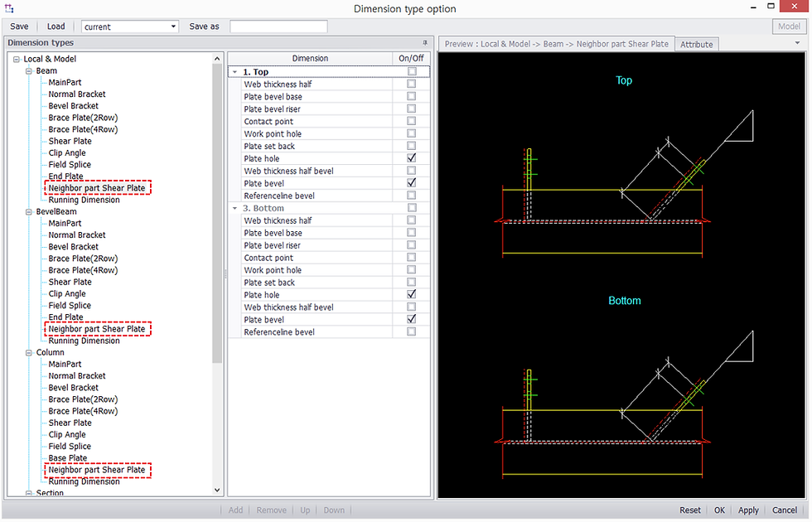This screenshot has height=522, width=812.
Task: Select Brace Plate(2Row) under Beam
Action: tap(83, 118)
